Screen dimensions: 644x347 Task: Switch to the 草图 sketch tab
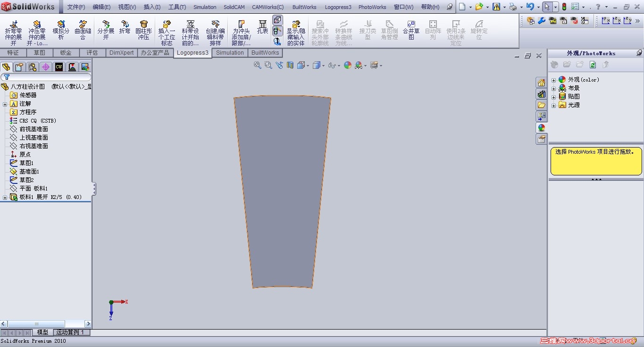[40, 53]
